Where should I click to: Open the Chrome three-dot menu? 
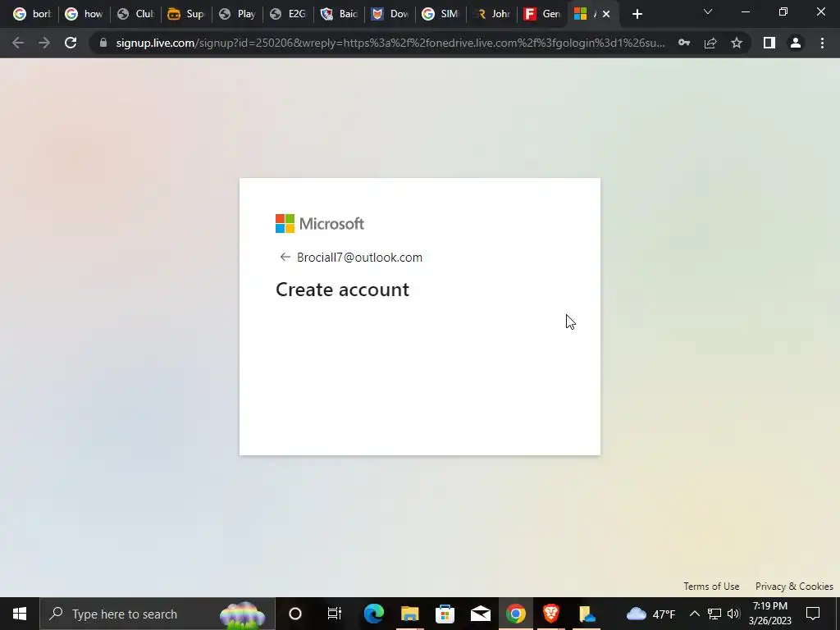click(x=822, y=43)
